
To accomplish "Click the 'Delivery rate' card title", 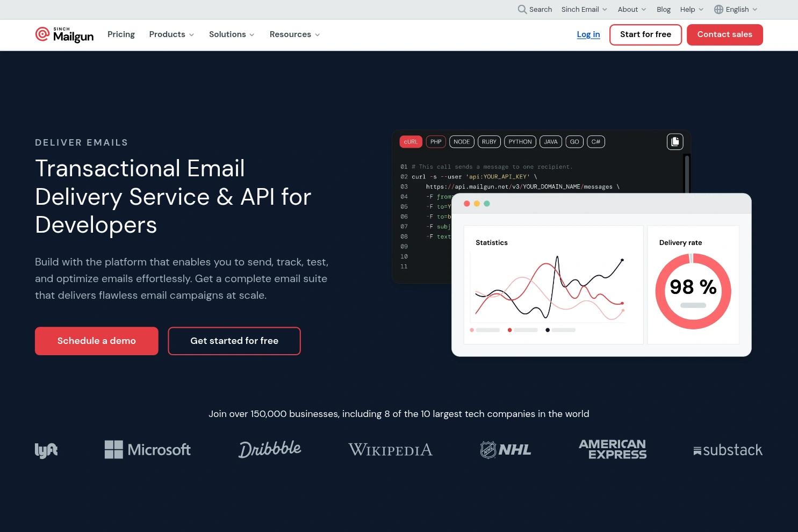I will coord(680,242).
